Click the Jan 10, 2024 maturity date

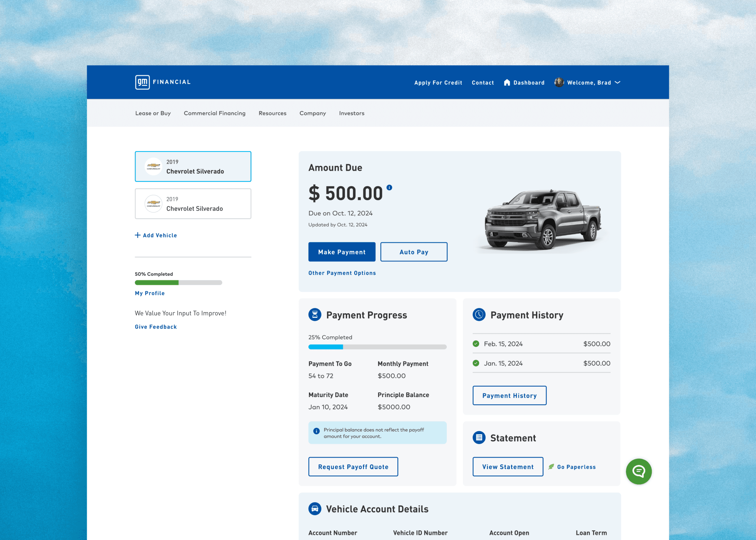click(x=328, y=407)
